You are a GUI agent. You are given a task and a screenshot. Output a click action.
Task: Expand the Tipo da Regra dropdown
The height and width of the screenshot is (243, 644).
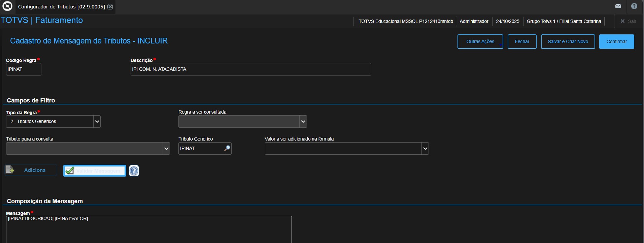[97, 121]
